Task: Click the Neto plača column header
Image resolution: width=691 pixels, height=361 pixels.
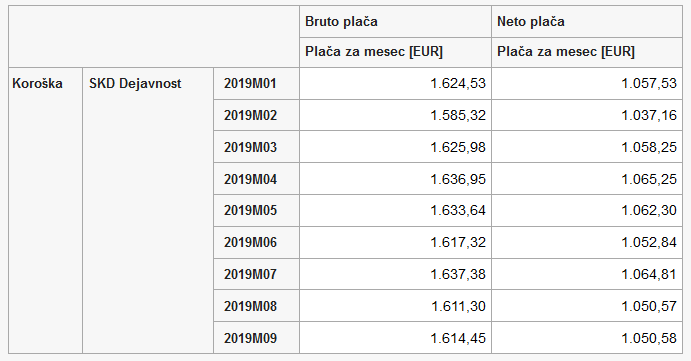Action: pyautogui.click(x=587, y=22)
